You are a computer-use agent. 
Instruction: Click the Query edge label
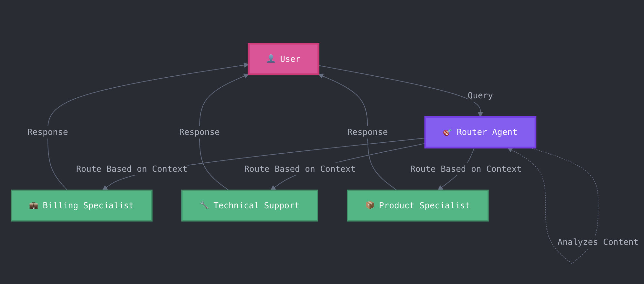tap(480, 95)
